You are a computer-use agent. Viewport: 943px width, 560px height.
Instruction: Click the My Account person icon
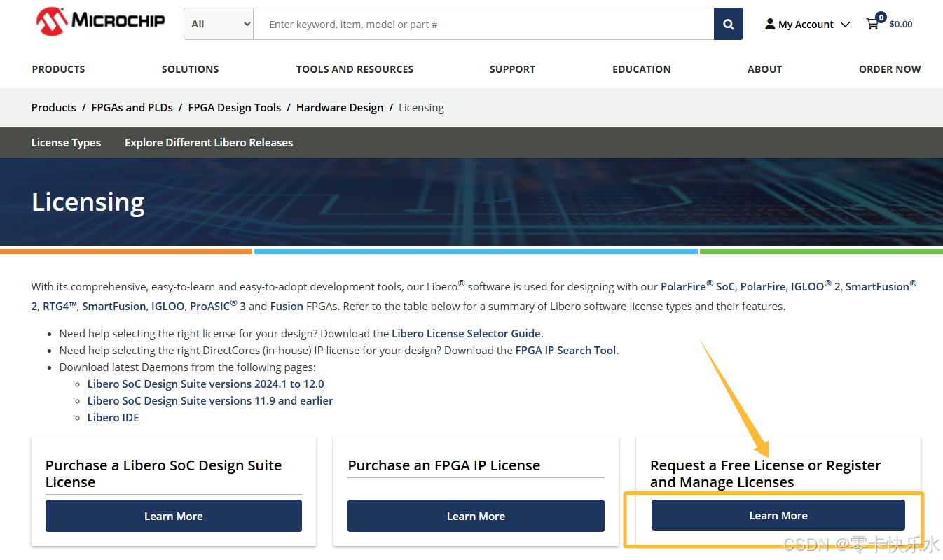770,24
